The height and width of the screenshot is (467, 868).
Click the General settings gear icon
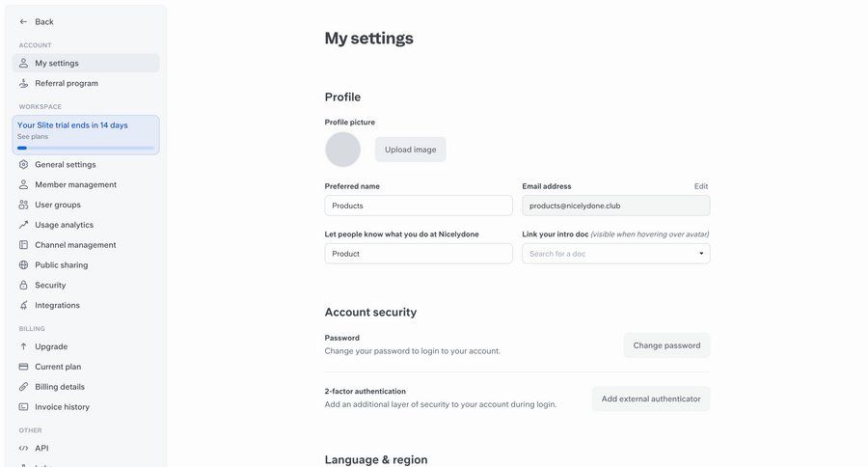click(x=24, y=164)
